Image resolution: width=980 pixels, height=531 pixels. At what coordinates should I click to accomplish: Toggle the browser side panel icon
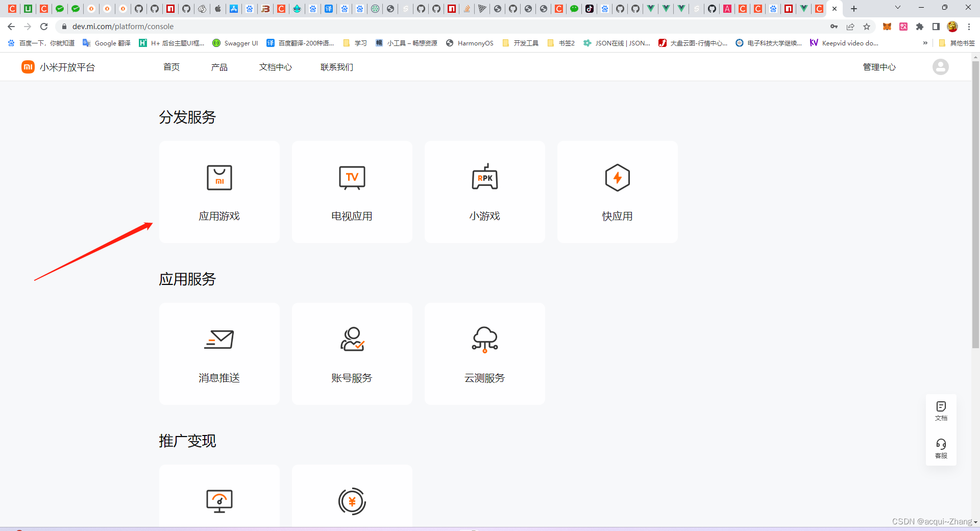(936, 27)
